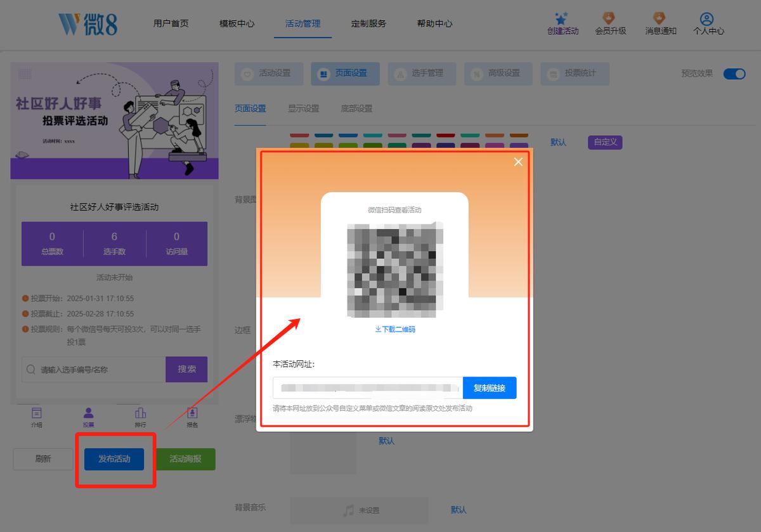This screenshot has width=761, height=532.
Task: Tap the 投票 person icon in preview
Action: pos(88,413)
